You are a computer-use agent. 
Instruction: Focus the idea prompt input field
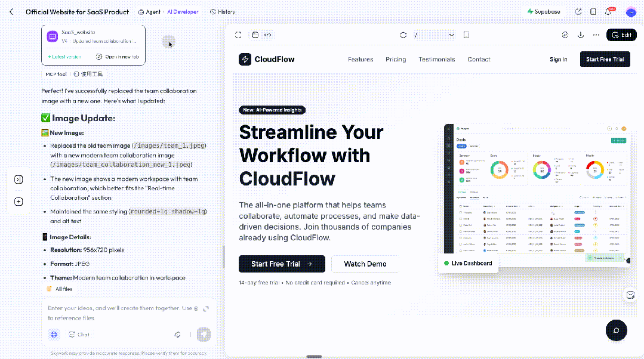click(123, 313)
